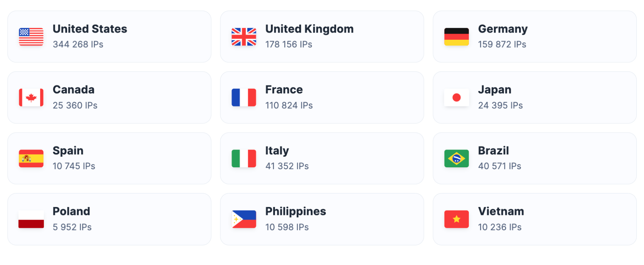
Task: Click the France tricolor flag icon
Action: 244,98
